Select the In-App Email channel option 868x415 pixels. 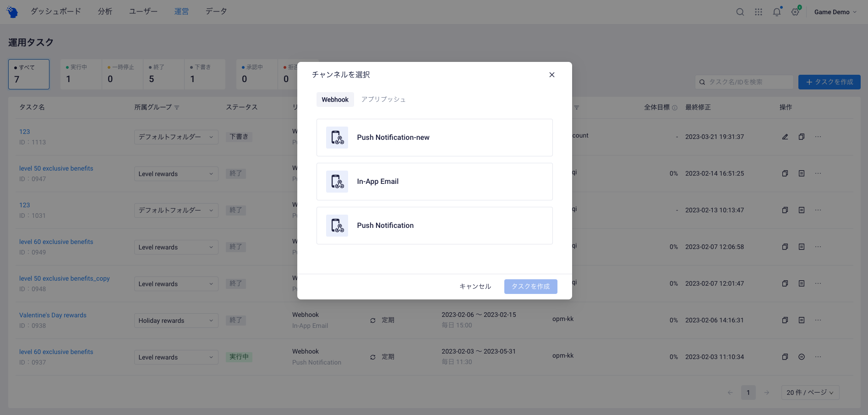[x=434, y=182]
